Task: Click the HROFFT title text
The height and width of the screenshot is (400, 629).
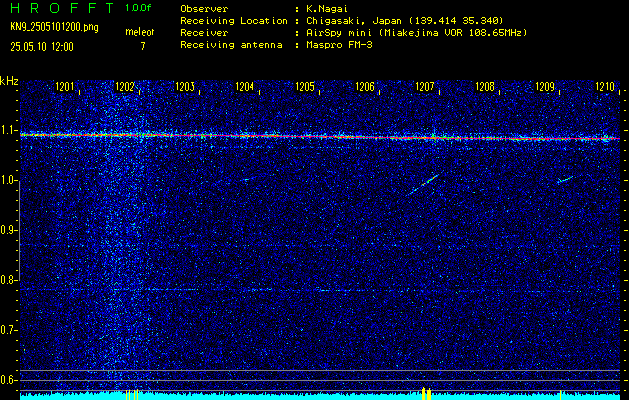Action: tap(62, 8)
